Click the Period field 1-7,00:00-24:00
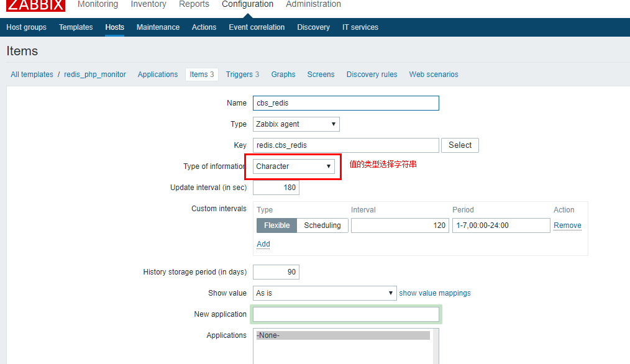 501,225
